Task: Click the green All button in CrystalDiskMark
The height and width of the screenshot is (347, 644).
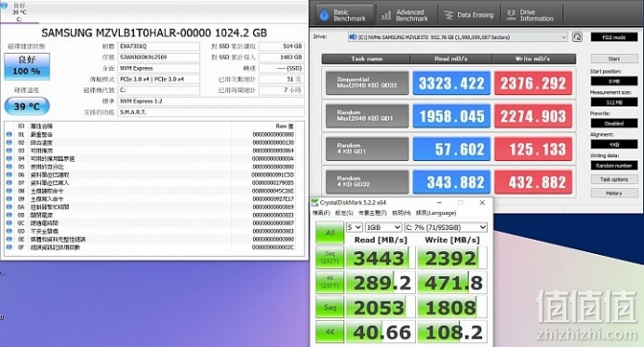Action: click(330, 233)
